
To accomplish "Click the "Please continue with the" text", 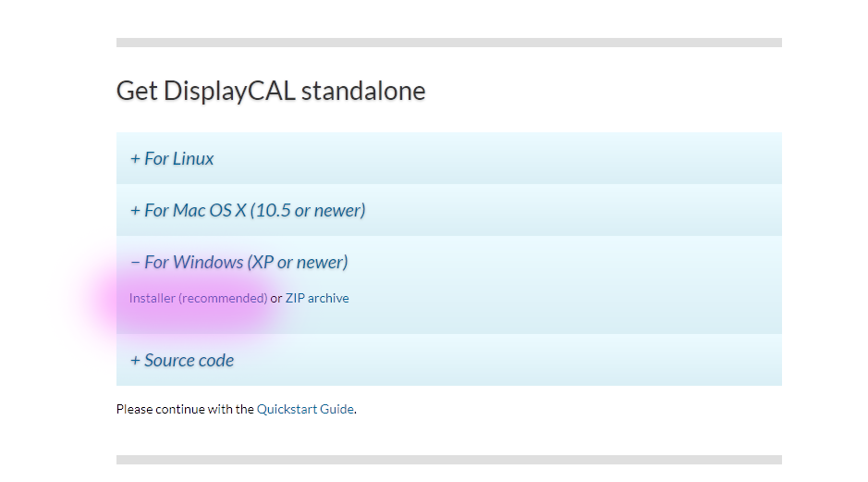I will coord(185,409).
